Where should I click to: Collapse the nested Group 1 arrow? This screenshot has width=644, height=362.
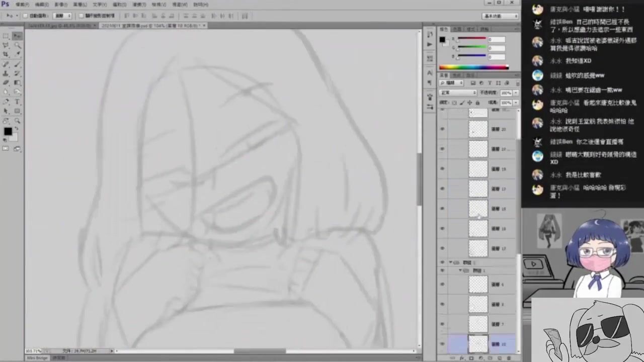point(460,270)
